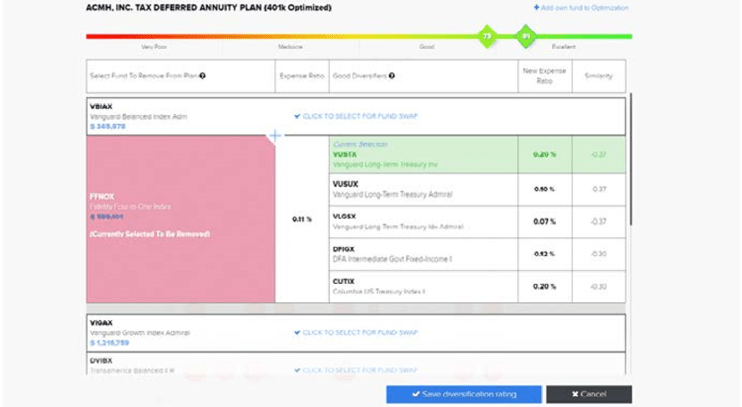Click the checkmark icon in VIGAX fund swap row
The height and width of the screenshot is (407, 742).
(297, 333)
